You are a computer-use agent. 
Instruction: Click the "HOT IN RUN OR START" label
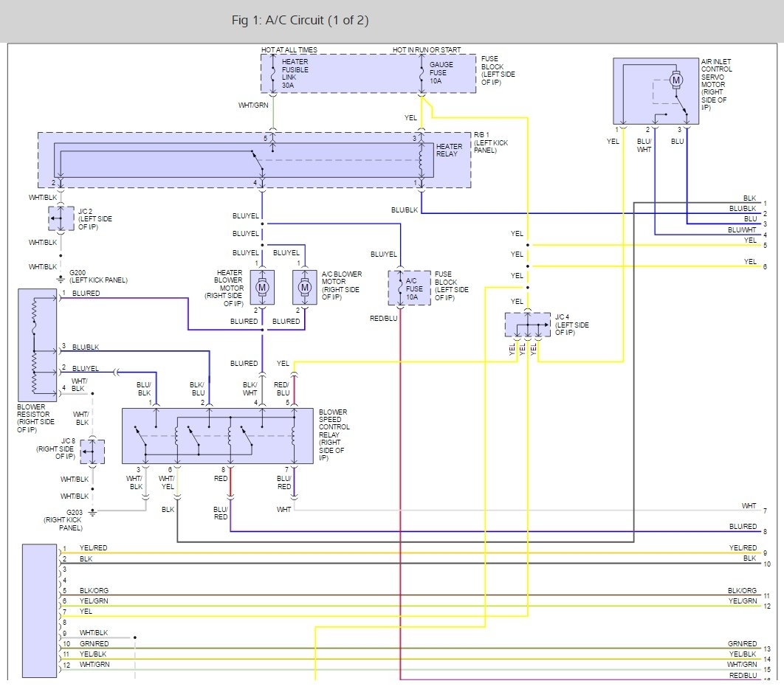427,50
